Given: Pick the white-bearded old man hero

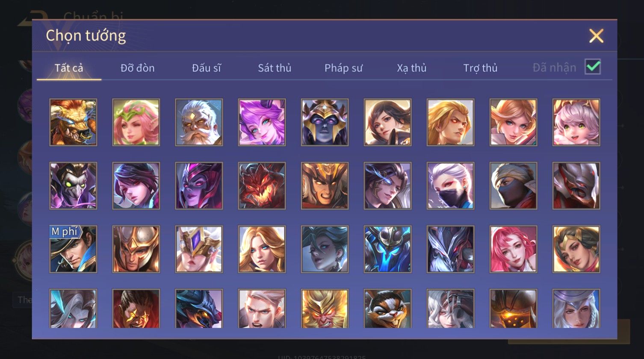Looking at the screenshot, I should click(199, 122).
